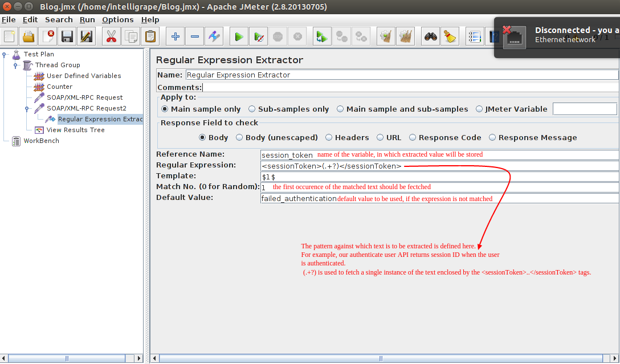Click the Collapse All minus icon

pos(195,37)
